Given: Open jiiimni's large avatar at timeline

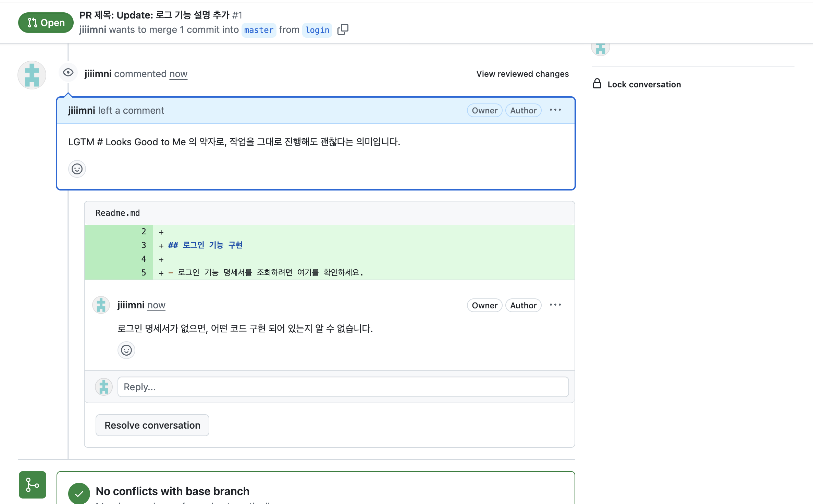Looking at the screenshot, I should point(32,75).
